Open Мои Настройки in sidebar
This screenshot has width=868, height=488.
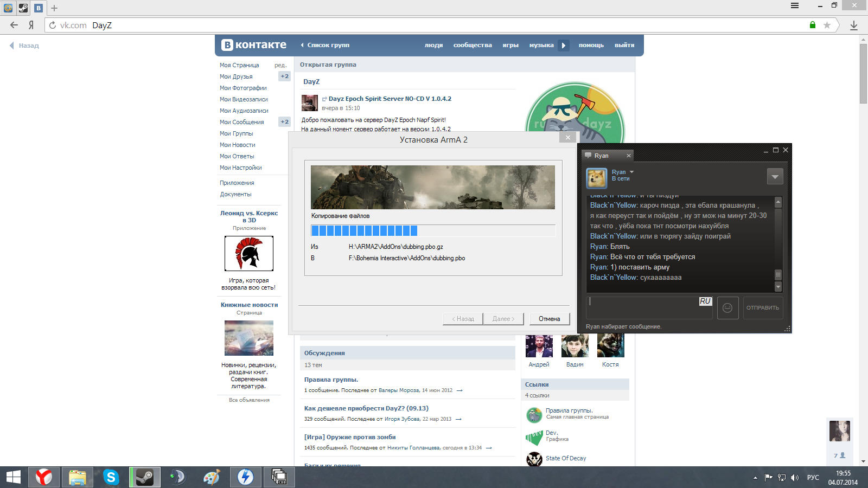[x=240, y=168]
